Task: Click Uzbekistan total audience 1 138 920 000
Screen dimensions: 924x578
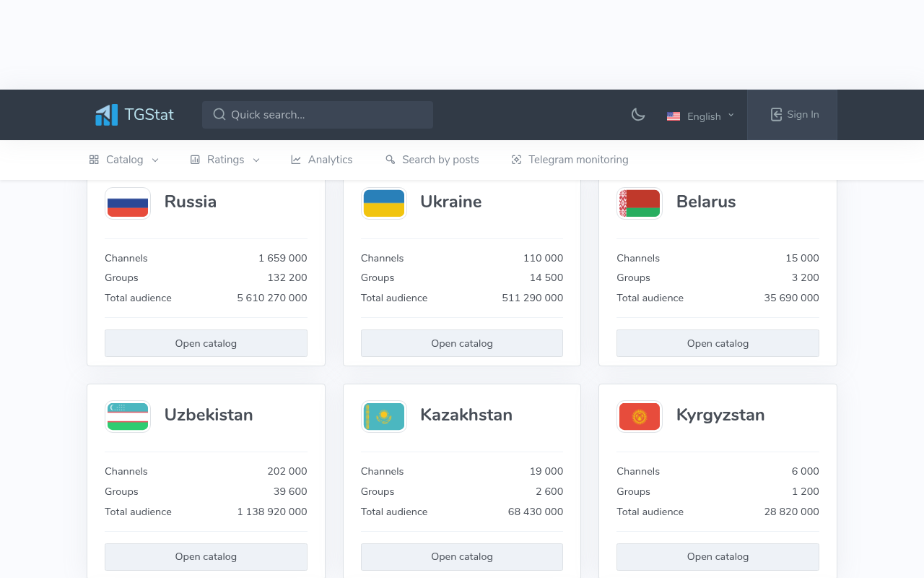Action: coord(272,512)
